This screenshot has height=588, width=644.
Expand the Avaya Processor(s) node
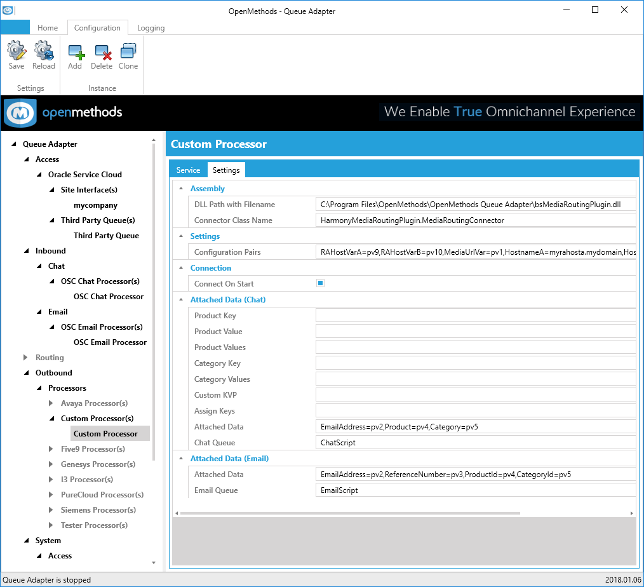(51, 403)
